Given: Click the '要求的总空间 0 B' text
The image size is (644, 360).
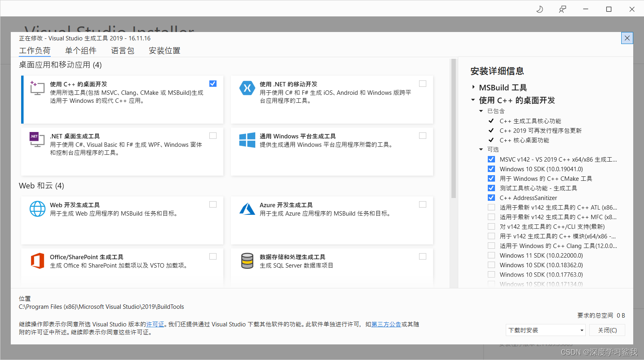Looking at the screenshot, I should pos(601,316).
